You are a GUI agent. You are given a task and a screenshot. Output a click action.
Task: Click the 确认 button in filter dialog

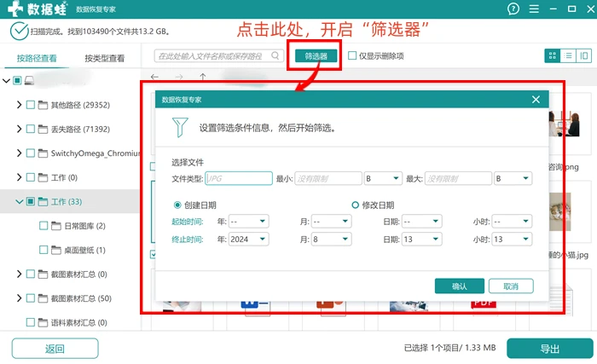point(459,286)
